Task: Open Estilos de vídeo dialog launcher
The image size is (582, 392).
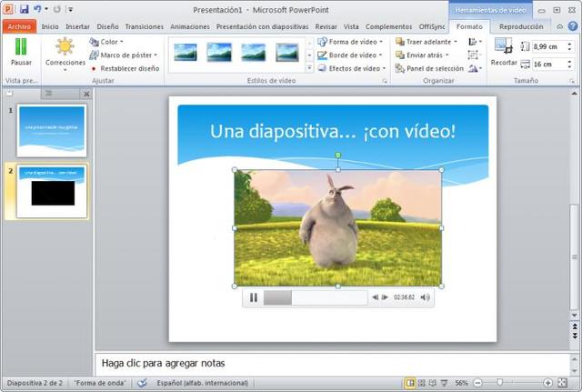Action: [x=385, y=81]
